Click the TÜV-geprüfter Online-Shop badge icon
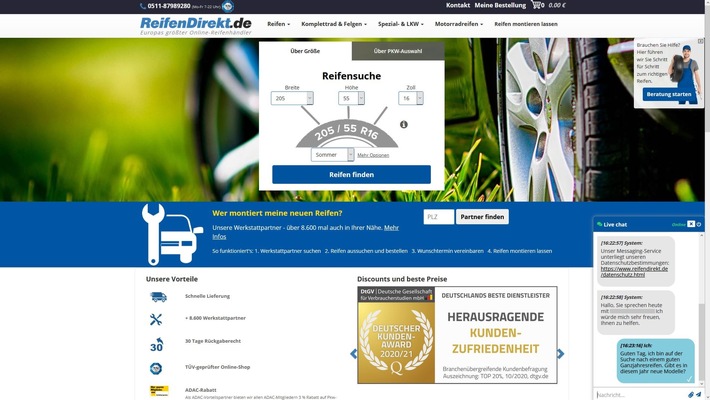 (x=156, y=368)
